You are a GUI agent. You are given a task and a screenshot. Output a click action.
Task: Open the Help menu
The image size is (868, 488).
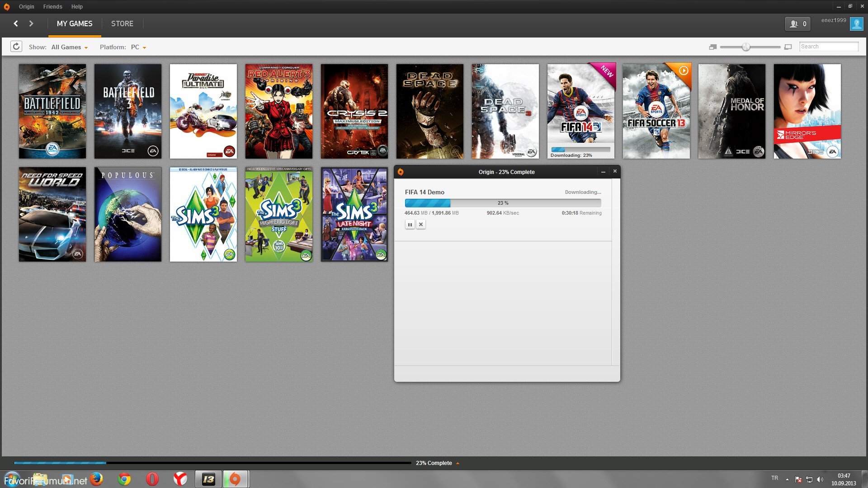tap(77, 7)
